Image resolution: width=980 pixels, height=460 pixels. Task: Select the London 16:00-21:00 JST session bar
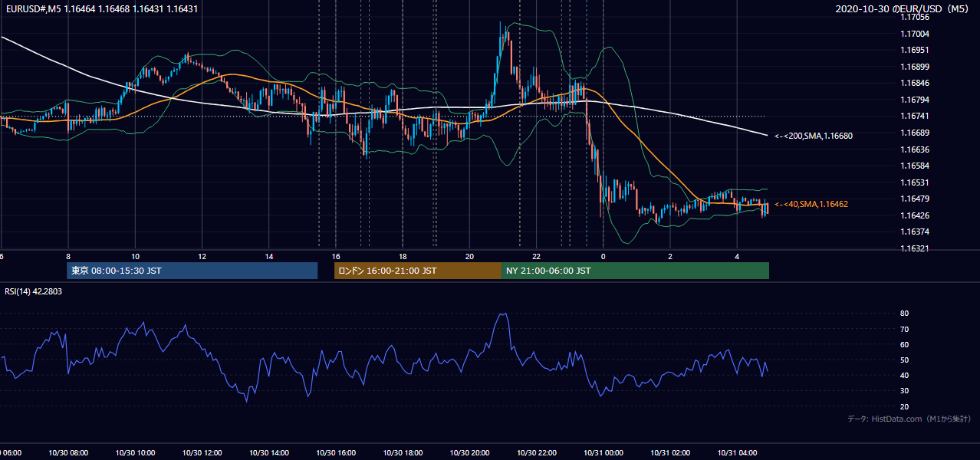[x=418, y=271]
